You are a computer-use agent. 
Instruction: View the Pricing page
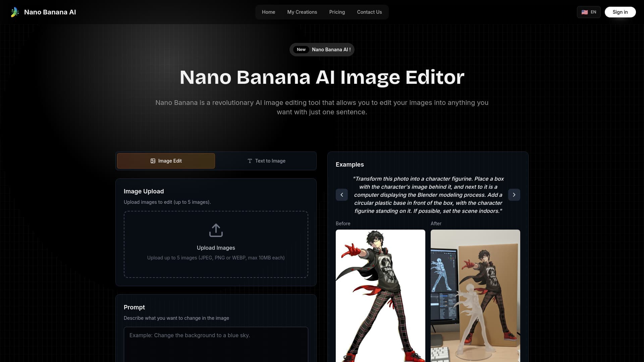337,12
